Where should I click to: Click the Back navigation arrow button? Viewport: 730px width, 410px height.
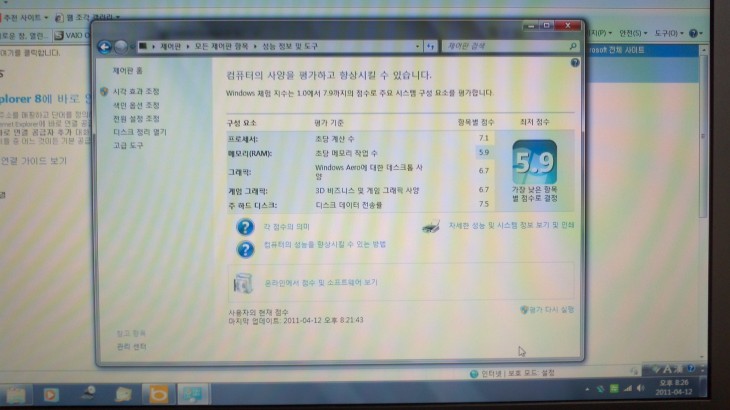click(104, 47)
